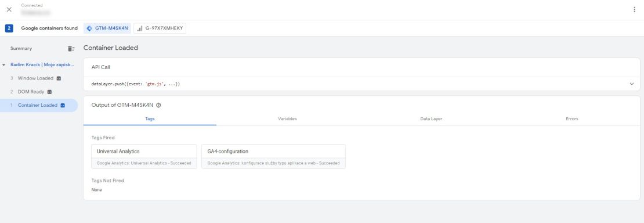Clear the event list with trash icon
Viewport: 644px width, 223px height.
point(71,49)
